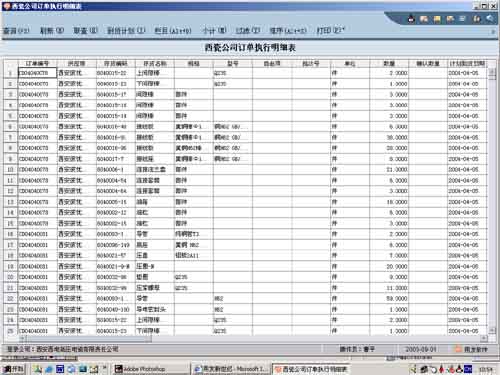Open the 过滤 filter command

tap(248, 30)
